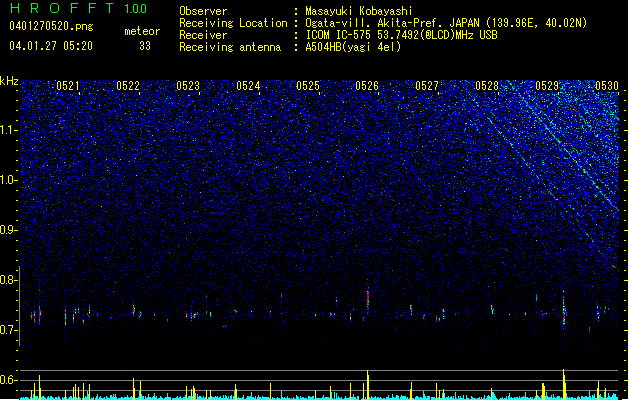Image resolution: width=629 pixels, height=400 pixels.
Task: Click the 0530 time marker
Action: point(607,86)
